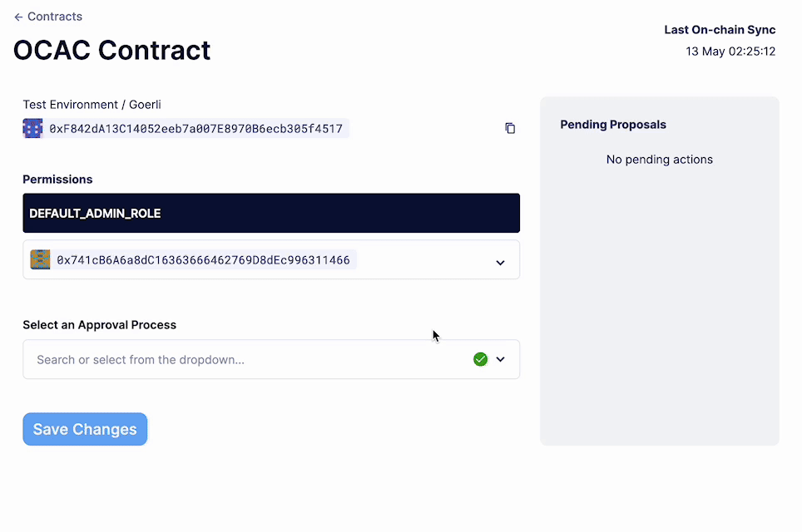Click the contract identicon avatar beside 0xF842
Image resolution: width=802 pixels, height=532 pixels.
(32, 128)
